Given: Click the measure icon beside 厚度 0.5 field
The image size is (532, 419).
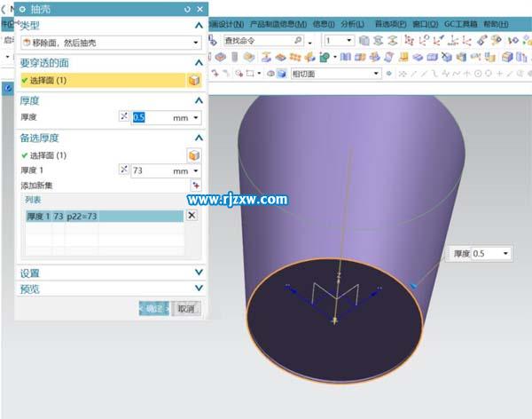Looking at the screenshot, I should coord(123,117).
